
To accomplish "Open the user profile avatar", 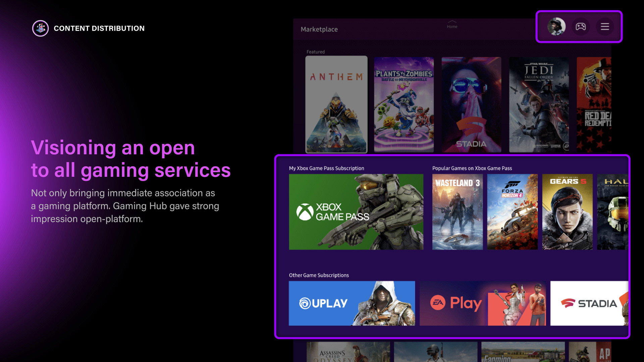I will coord(556,26).
